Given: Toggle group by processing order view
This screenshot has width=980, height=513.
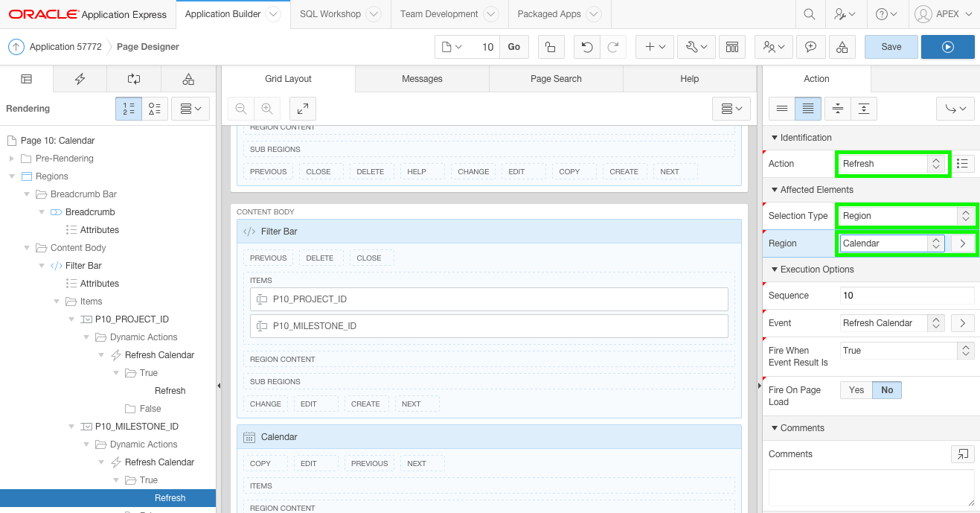Looking at the screenshot, I should click(x=129, y=109).
